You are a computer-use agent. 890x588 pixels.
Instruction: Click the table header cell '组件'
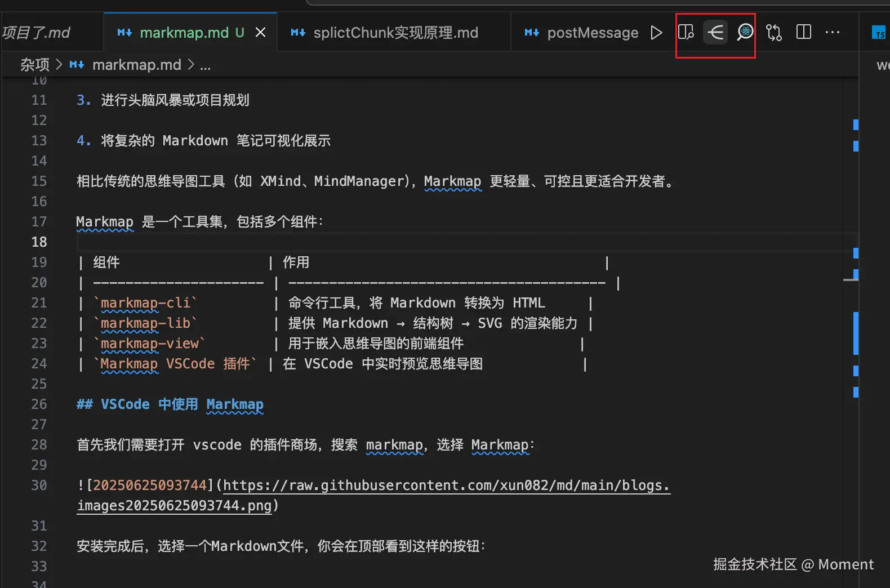[106, 262]
